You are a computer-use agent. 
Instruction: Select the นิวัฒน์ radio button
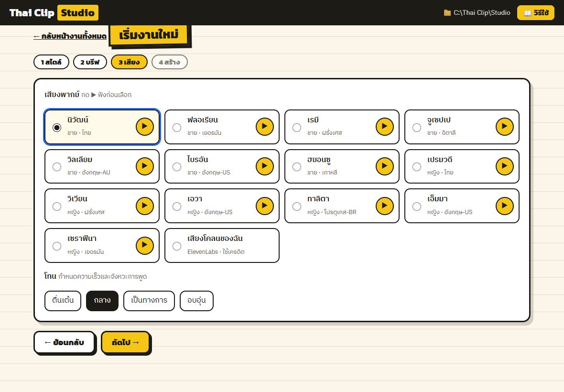[x=57, y=128]
